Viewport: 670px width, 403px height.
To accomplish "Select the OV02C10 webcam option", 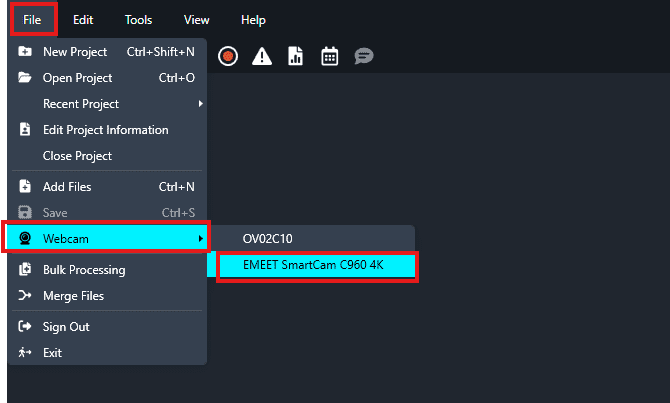I will (x=267, y=239).
